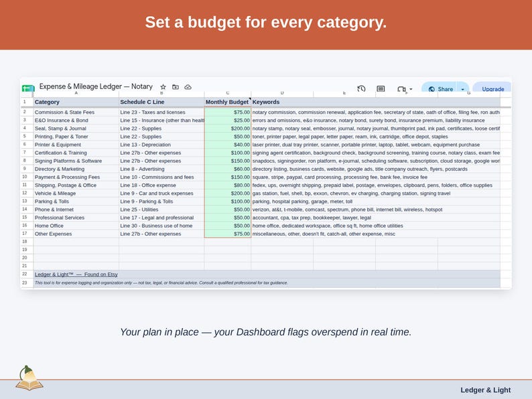Star the Expense & Mileage Ledger document
The image size is (532, 399).
(x=163, y=87)
